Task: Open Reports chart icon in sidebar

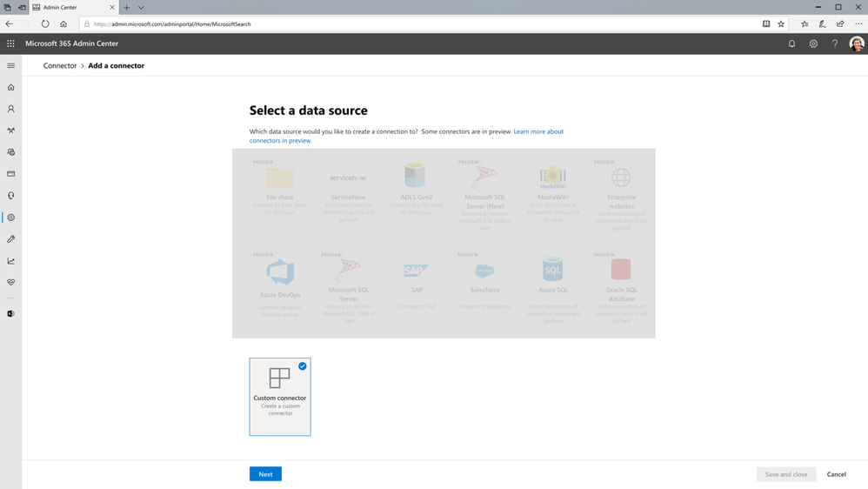Action: (x=10, y=261)
